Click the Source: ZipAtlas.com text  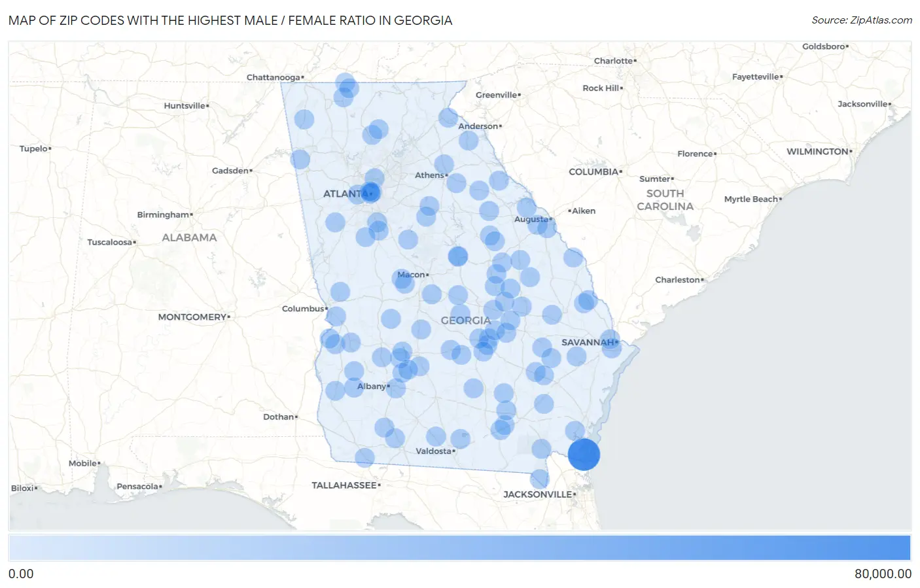pyautogui.click(x=862, y=20)
